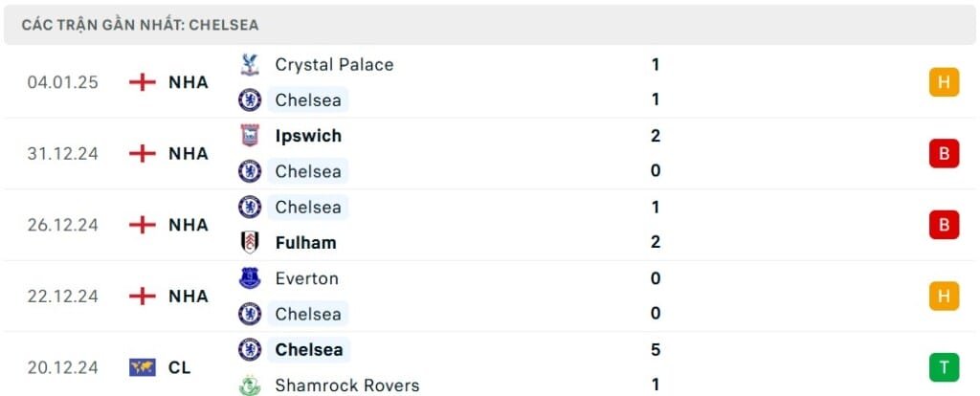Click red B loss badge for Fulham match

tap(944, 225)
